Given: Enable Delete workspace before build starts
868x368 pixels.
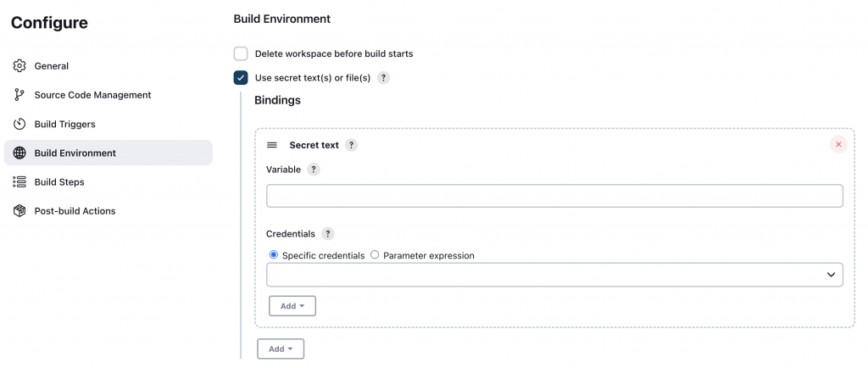Looking at the screenshot, I should point(241,53).
